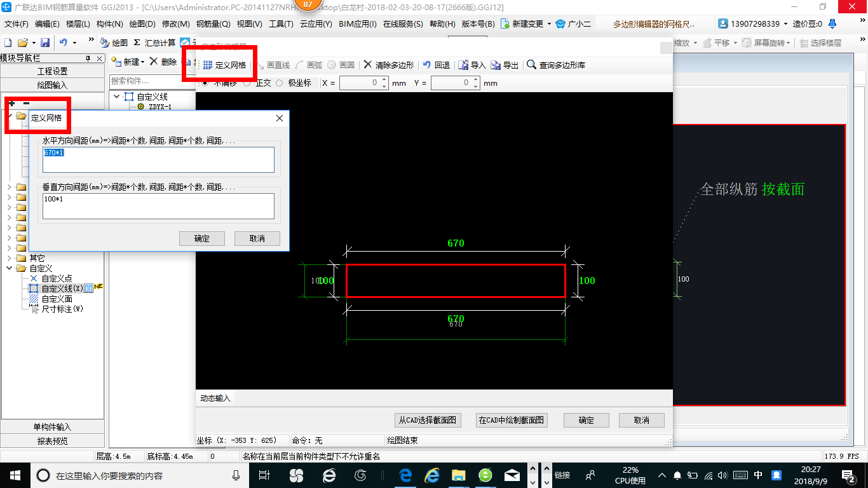Click the 回退 undo button in polygon editor
Viewport: 868px width, 488px height.
click(x=436, y=65)
